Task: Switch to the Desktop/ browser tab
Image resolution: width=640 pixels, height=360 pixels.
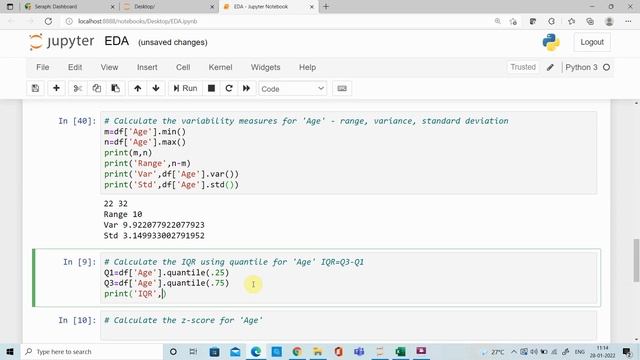Action: pyautogui.click(x=168, y=7)
